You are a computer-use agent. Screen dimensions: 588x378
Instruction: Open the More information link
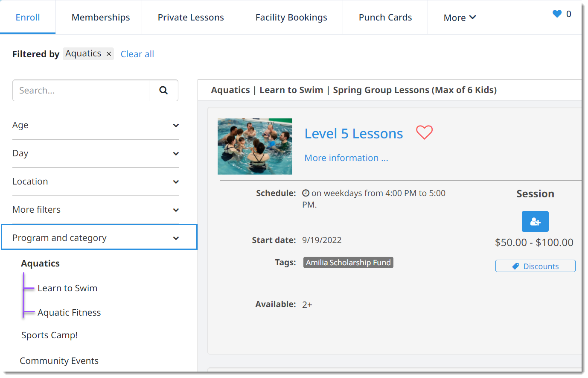(346, 158)
